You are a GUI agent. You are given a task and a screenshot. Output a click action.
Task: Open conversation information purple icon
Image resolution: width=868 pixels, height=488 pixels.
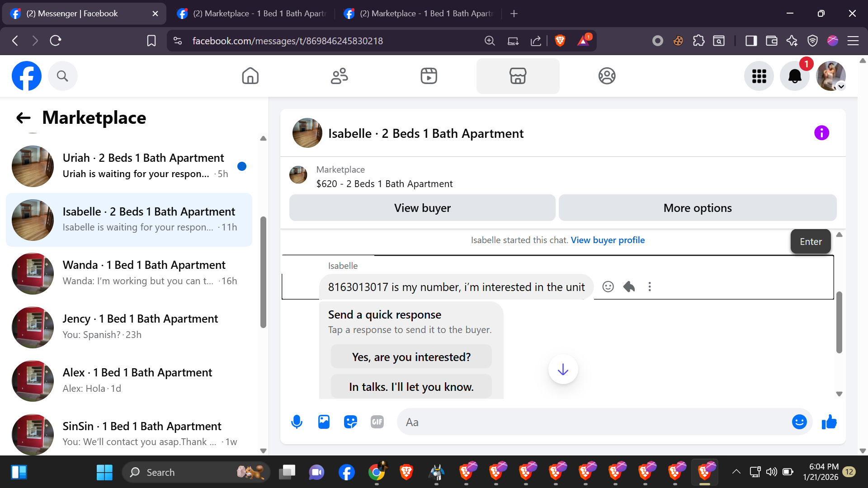pos(821,133)
